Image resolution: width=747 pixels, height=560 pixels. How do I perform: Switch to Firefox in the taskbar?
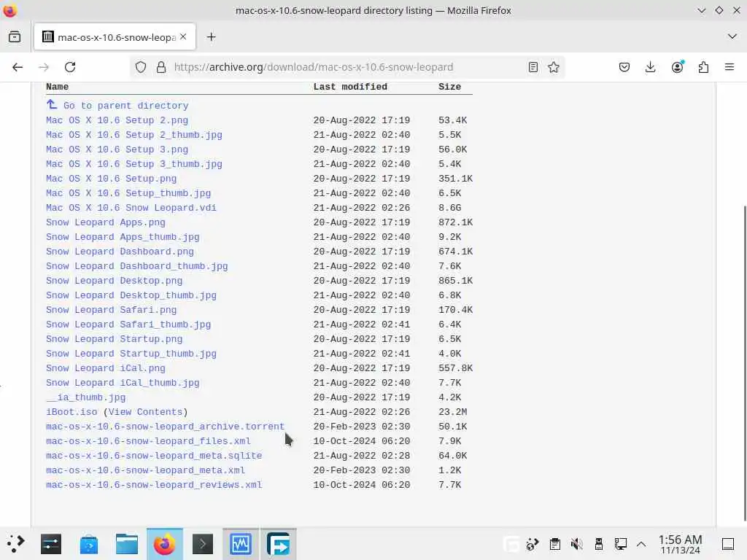pos(164,544)
